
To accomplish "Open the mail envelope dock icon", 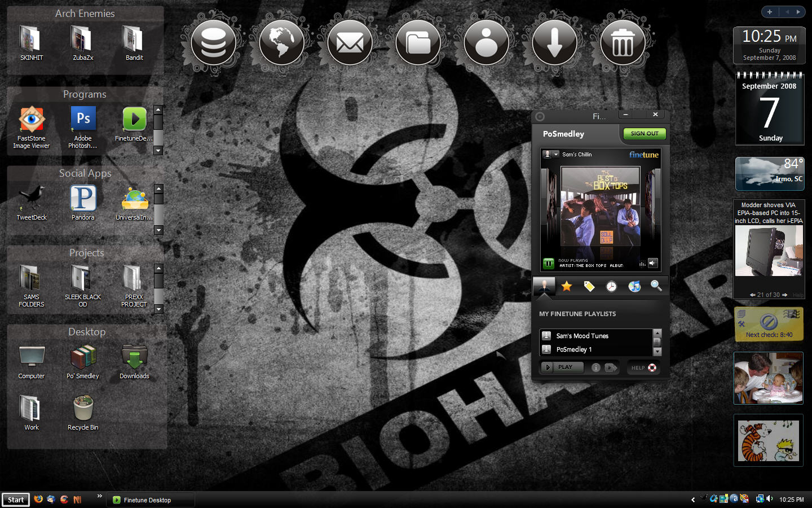I will pyautogui.click(x=350, y=43).
